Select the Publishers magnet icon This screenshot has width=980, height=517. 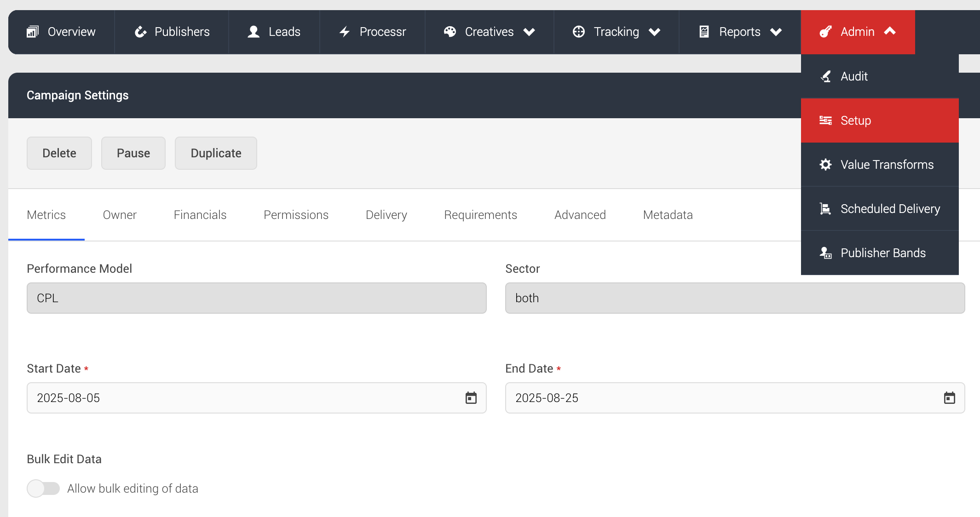140,31
